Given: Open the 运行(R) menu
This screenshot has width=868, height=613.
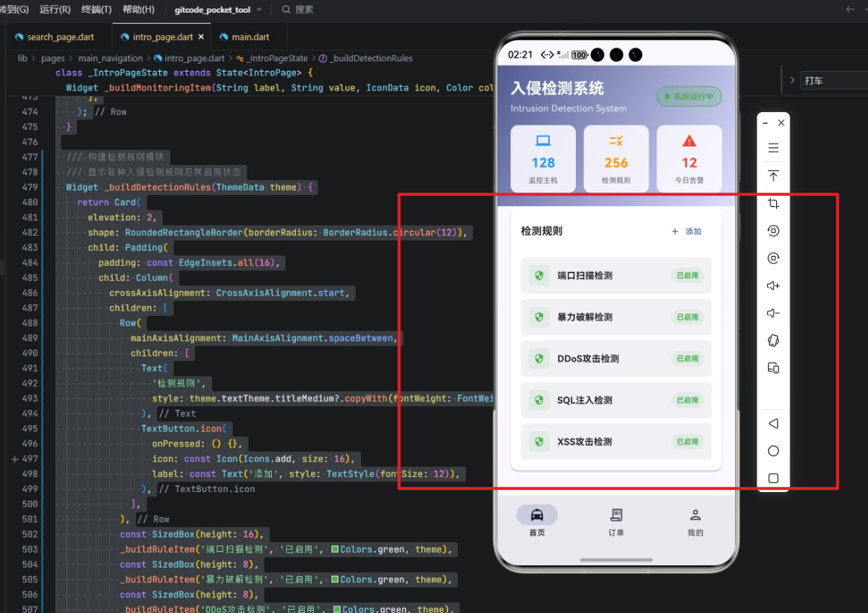Looking at the screenshot, I should 55,10.
